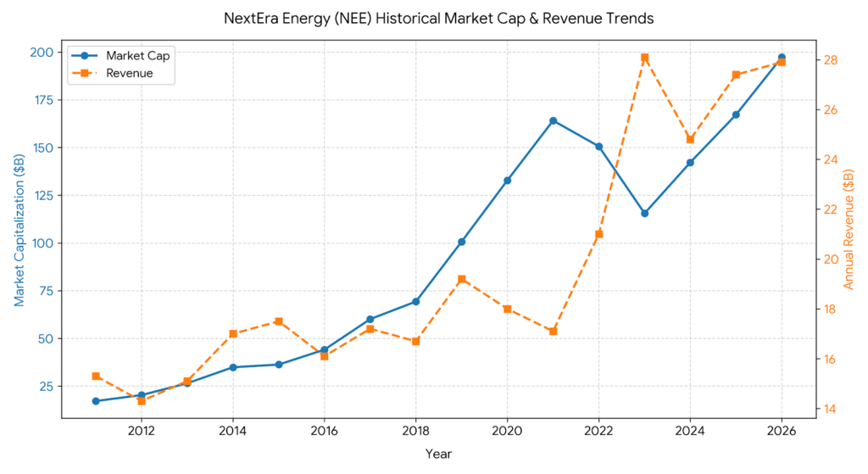Select the 2023 Market Cap dip point
This screenshot has height=474, width=868.
(x=645, y=213)
